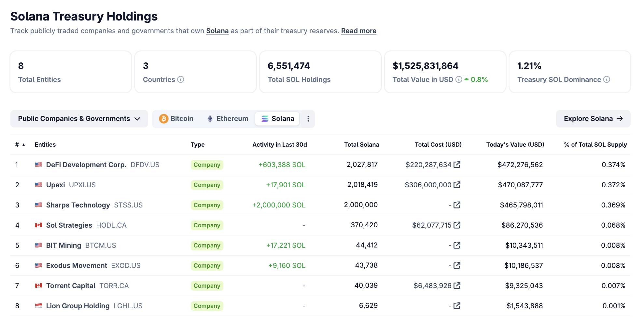The height and width of the screenshot is (333, 644).
Task: Click info icon beside Treasury SOL Dominance
Action: pyautogui.click(x=607, y=79)
